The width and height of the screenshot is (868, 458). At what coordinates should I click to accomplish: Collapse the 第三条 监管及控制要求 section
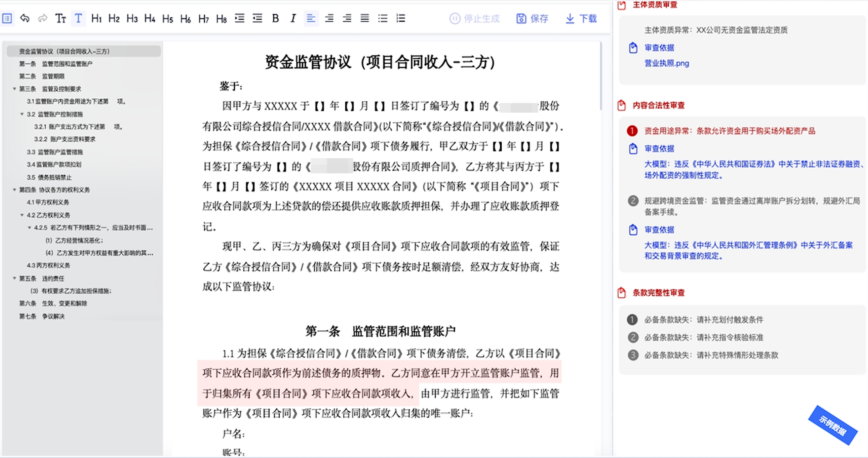tap(14, 89)
